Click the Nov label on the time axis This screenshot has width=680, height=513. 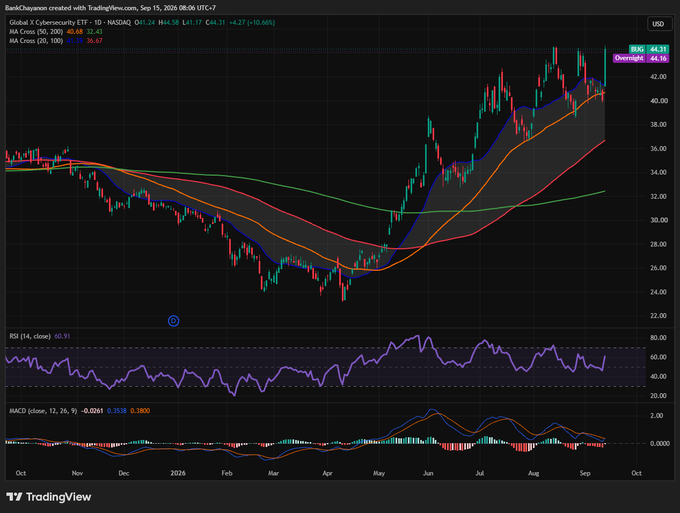77,473
